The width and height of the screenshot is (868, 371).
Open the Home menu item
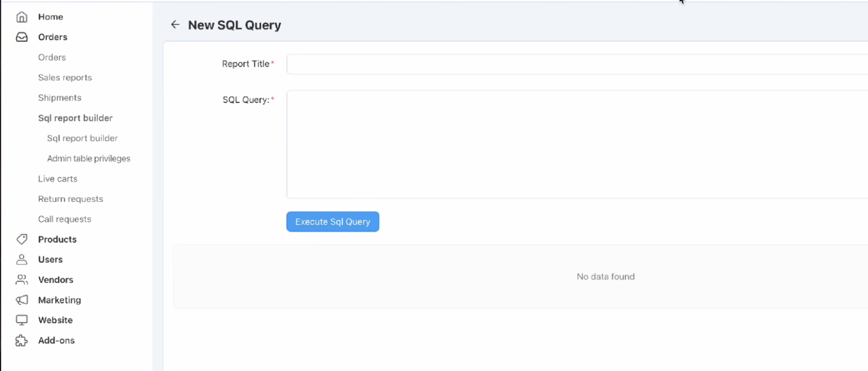tap(50, 17)
